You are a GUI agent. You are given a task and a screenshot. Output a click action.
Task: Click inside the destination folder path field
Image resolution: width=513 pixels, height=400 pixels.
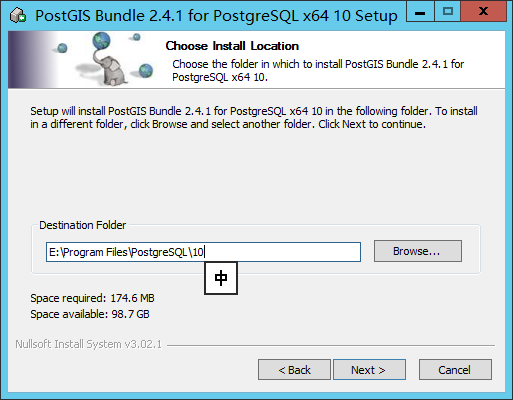click(203, 252)
